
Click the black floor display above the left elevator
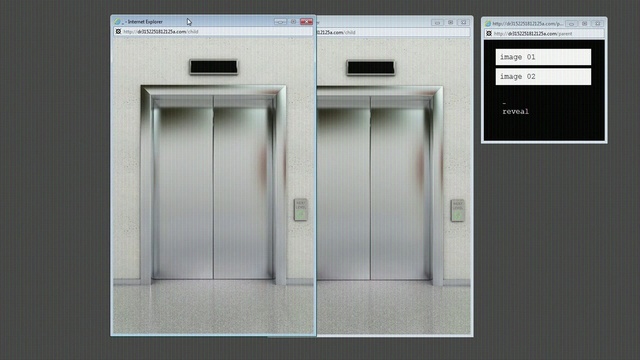[213, 67]
